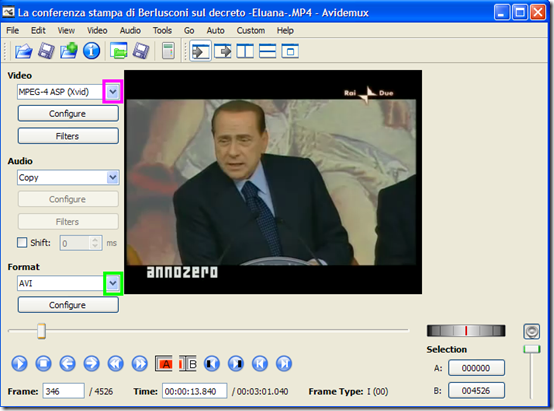The image size is (554, 411).
Task: Open the Custom menu
Action: click(251, 31)
